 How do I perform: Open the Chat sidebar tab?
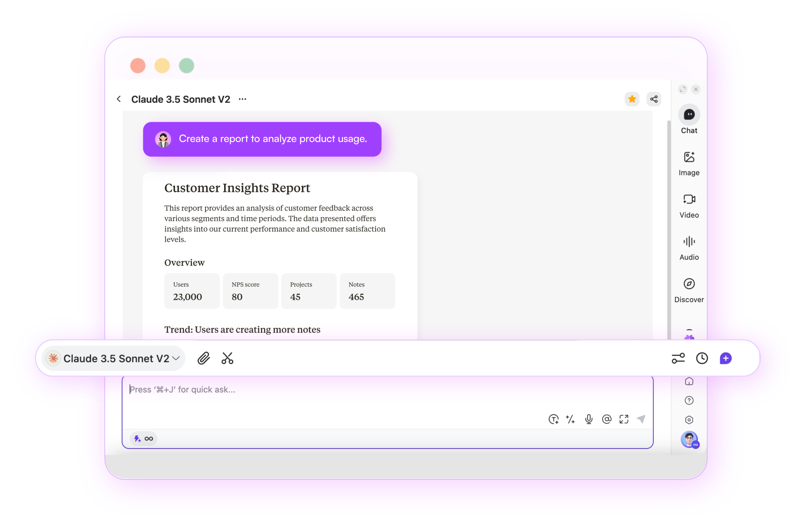689,120
